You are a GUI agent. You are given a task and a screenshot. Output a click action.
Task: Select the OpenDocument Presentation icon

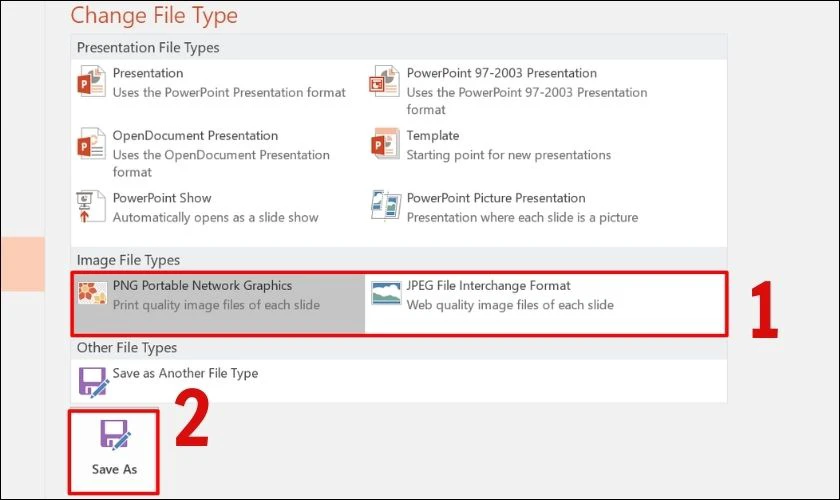click(92, 143)
